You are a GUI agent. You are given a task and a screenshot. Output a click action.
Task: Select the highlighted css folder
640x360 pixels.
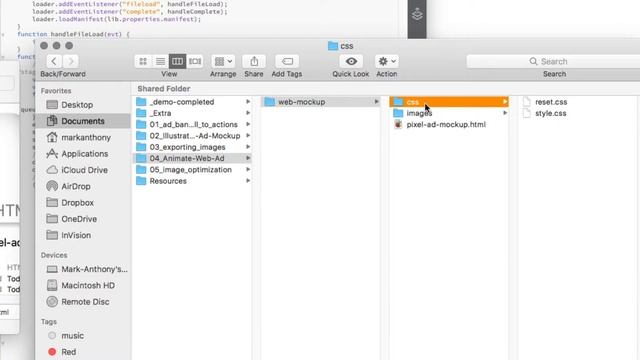coord(449,102)
